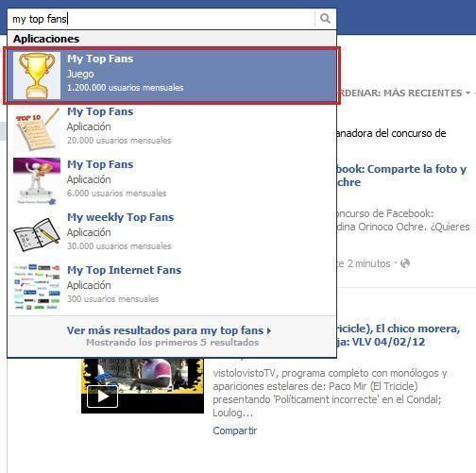Image resolution: width=476 pixels, height=473 pixels.
Task: Open the Ordenar: Más recientes dropdown
Action: [404, 93]
